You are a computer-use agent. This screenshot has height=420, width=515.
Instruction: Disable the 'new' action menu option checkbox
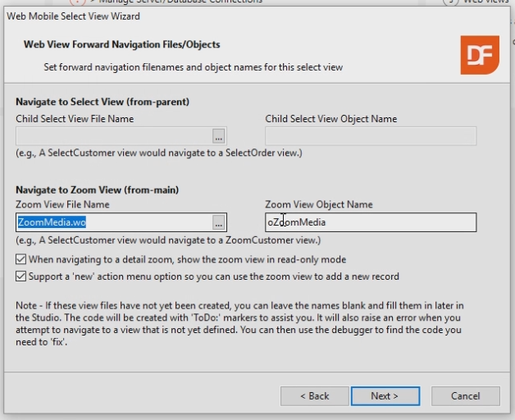click(21, 276)
